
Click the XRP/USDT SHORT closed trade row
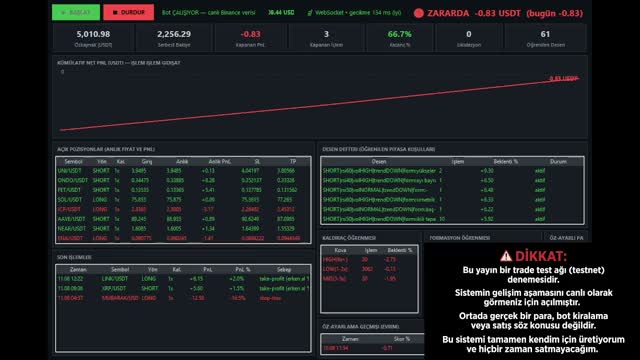click(x=183, y=289)
